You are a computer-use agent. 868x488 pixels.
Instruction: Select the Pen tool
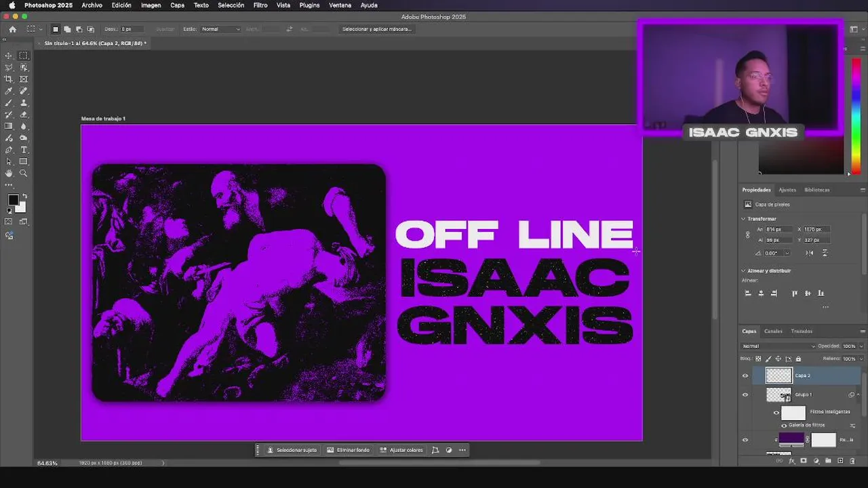click(9, 150)
